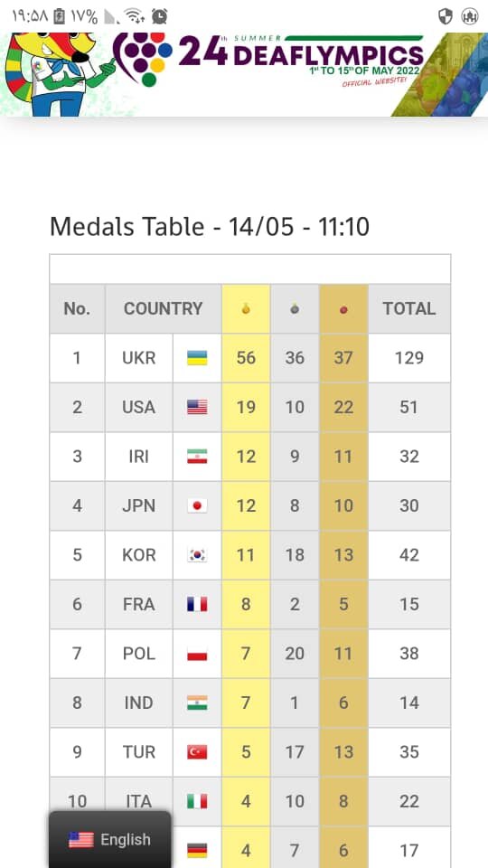Click the silver medal column header icon

click(x=295, y=309)
